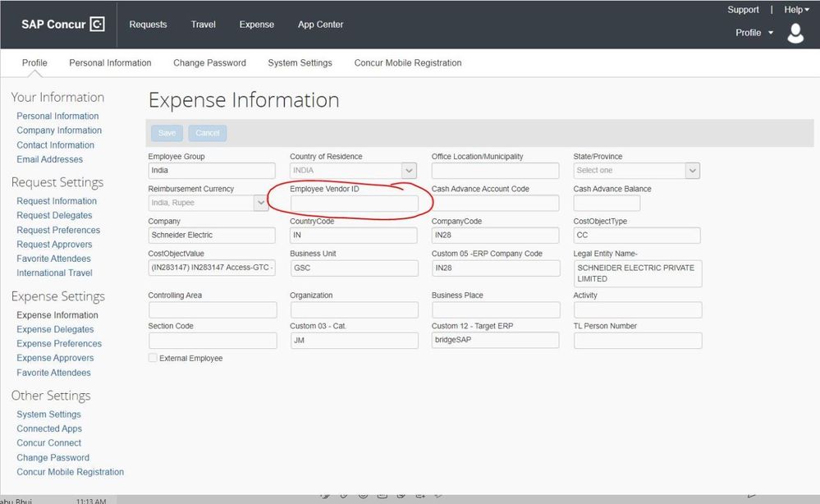Open Request Delegates link
This screenshot has width=820, height=504.
coord(54,215)
